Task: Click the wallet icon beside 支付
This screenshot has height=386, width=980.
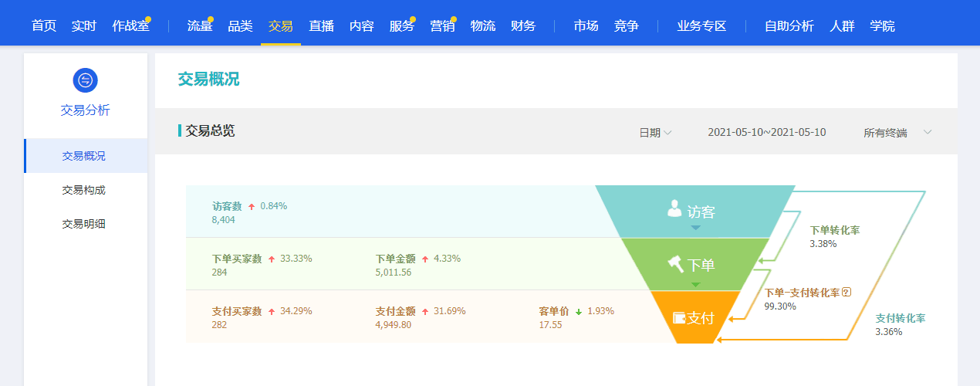Action: pos(680,317)
